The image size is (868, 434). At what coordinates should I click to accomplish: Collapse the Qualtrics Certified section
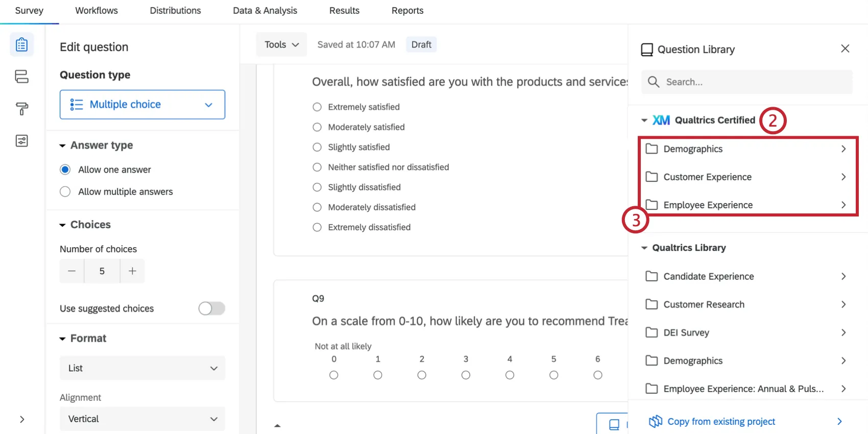coord(644,120)
